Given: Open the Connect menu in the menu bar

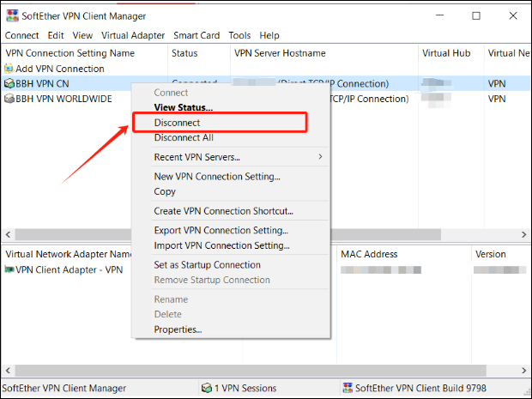Looking at the screenshot, I should (x=21, y=35).
